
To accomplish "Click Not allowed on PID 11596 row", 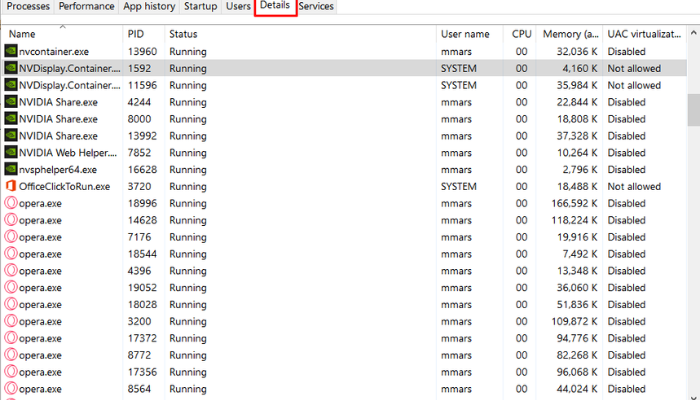I will [634, 85].
